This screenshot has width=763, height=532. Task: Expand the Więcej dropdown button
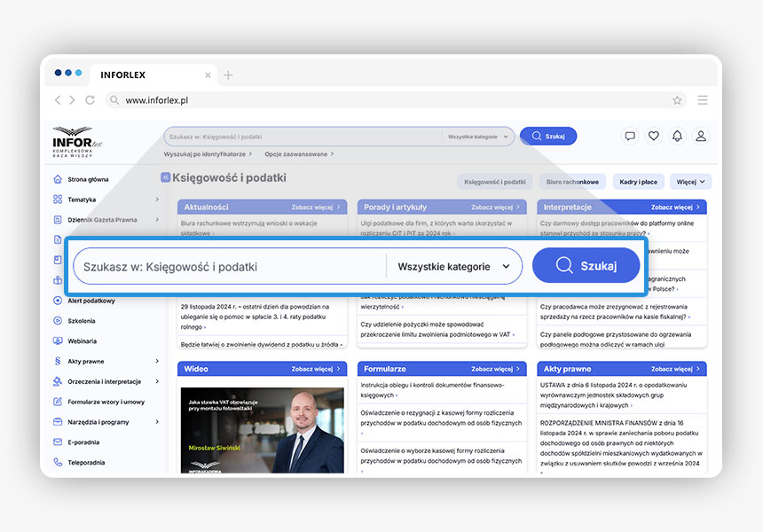(x=691, y=182)
